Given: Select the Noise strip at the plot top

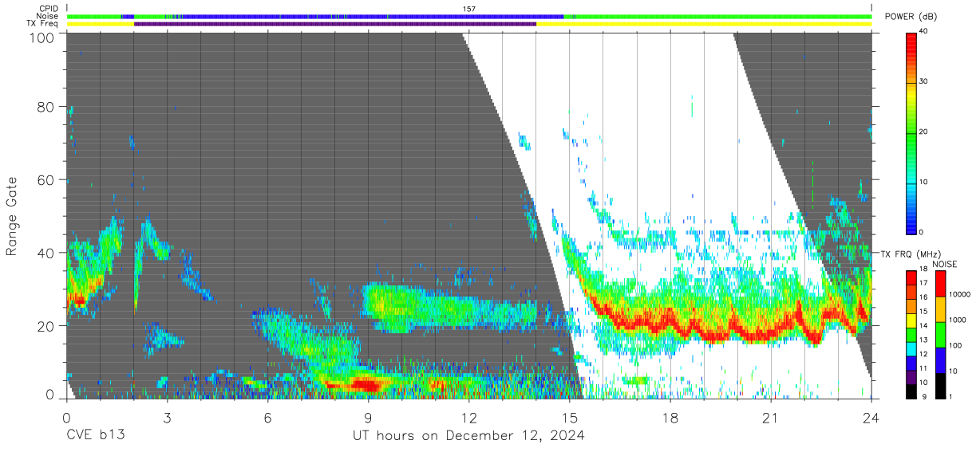Looking at the screenshot, I should point(469,16).
